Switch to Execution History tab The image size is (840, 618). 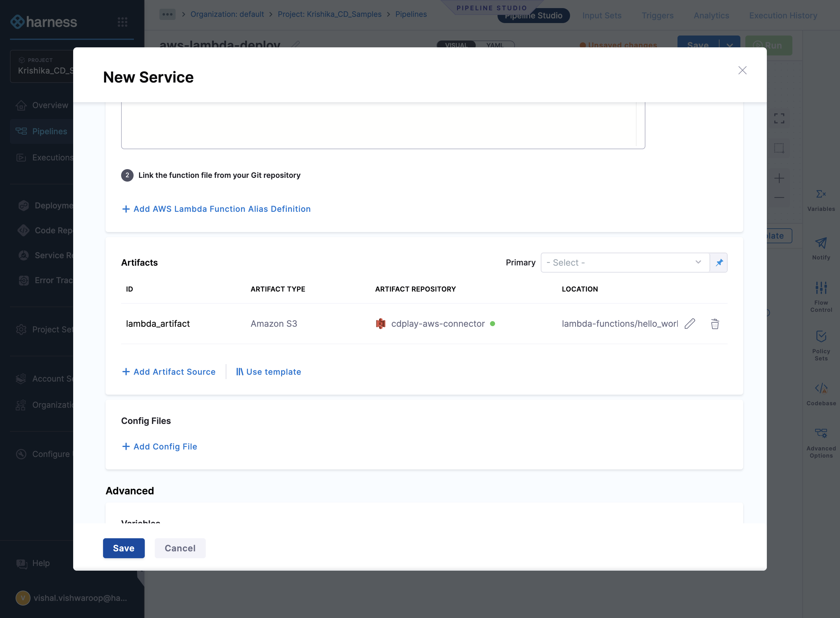coord(783,15)
